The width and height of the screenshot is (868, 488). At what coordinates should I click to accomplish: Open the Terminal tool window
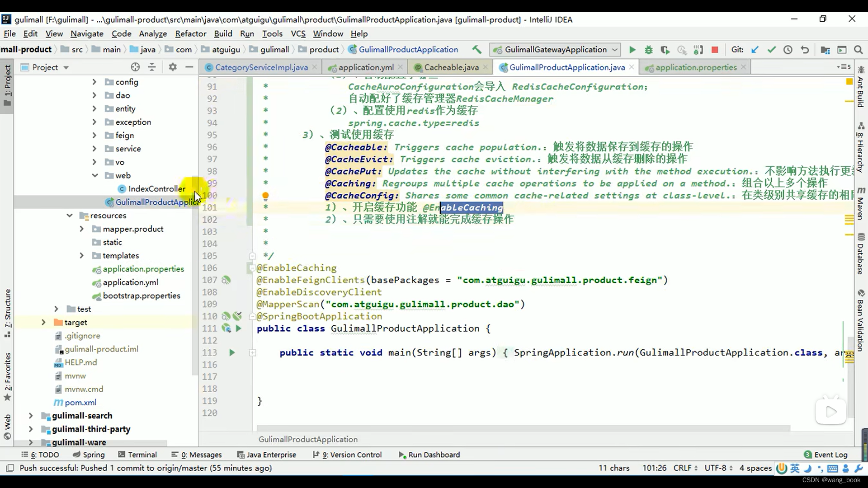137,455
